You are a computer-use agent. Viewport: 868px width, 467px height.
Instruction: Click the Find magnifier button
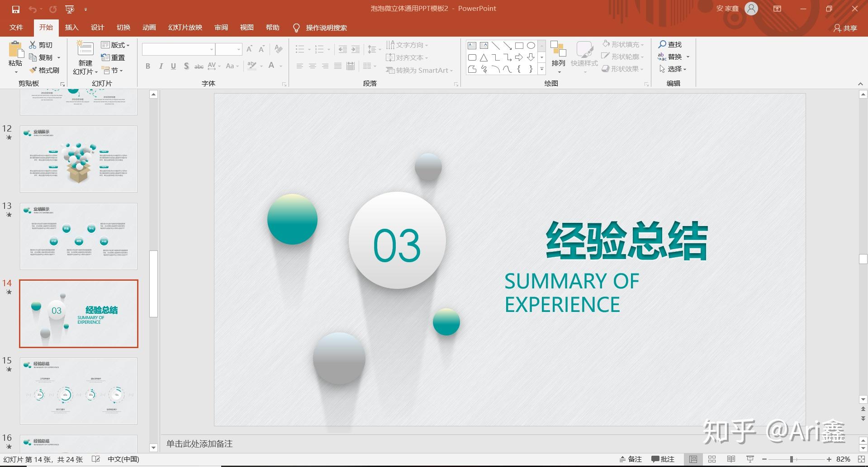(670, 44)
